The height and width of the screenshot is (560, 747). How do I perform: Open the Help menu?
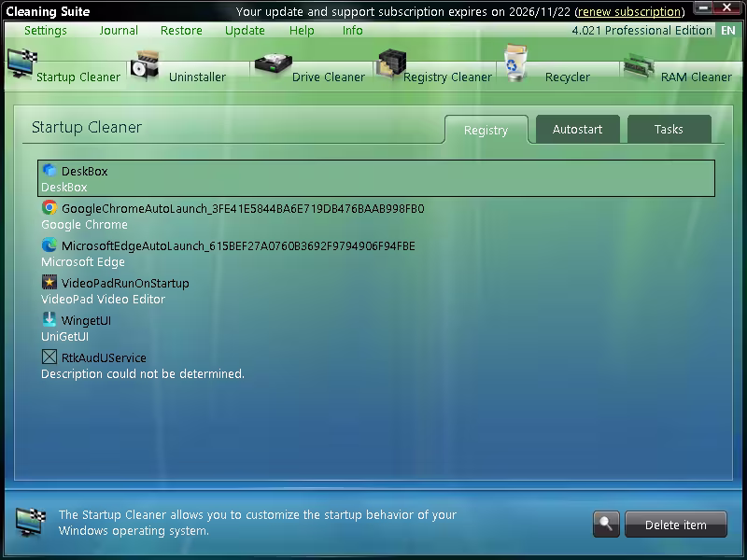coord(302,30)
